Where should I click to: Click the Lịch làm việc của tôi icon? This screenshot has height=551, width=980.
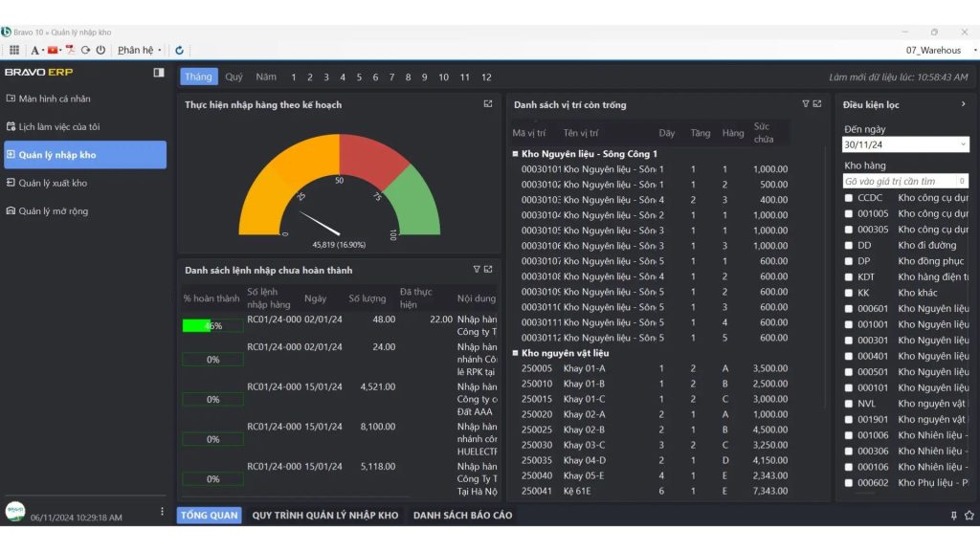pyautogui.click(x=11, y=126)
